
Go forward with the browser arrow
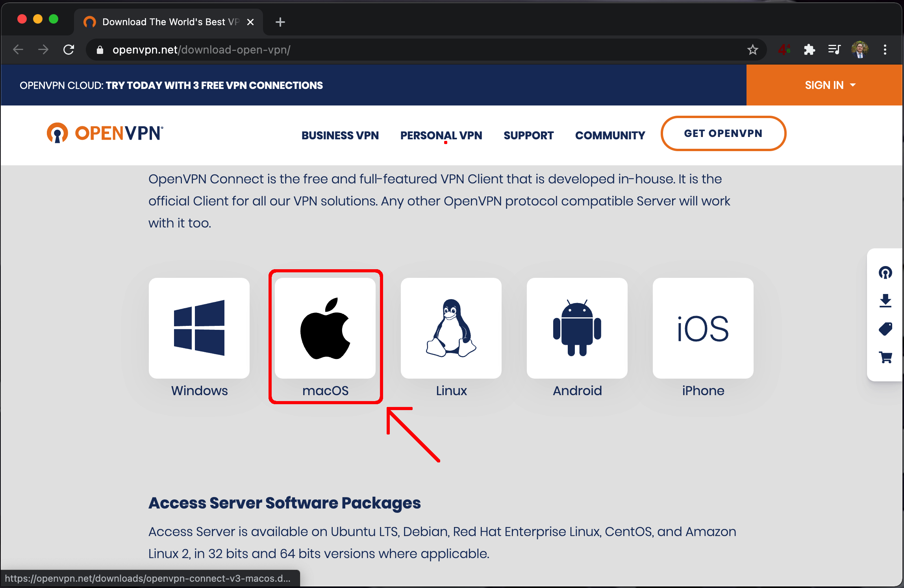pos(43,50)
